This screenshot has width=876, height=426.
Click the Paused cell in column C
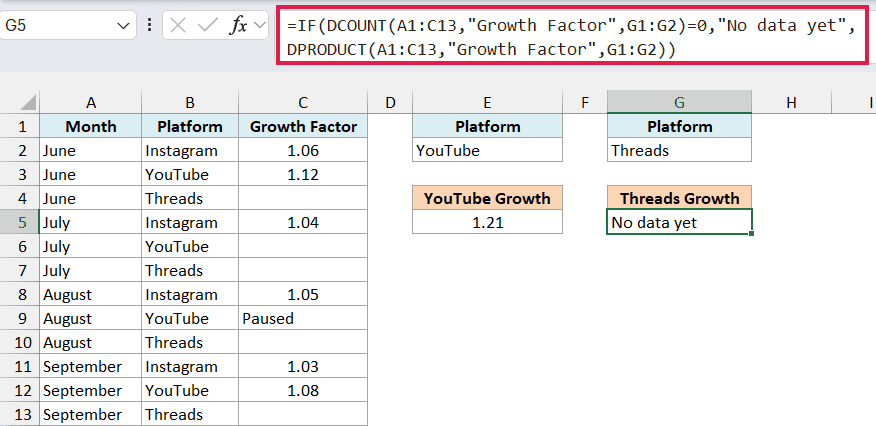(303, 319)
